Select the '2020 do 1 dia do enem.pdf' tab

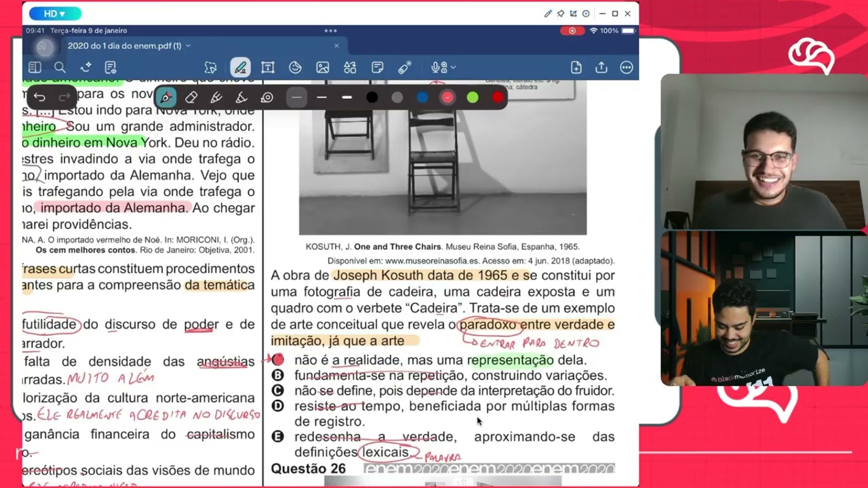[124, 46]
